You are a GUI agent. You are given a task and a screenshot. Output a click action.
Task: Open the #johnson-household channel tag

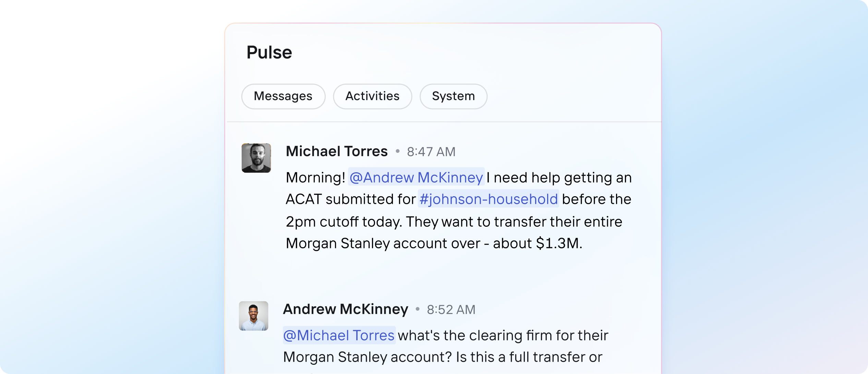[488, 199]
